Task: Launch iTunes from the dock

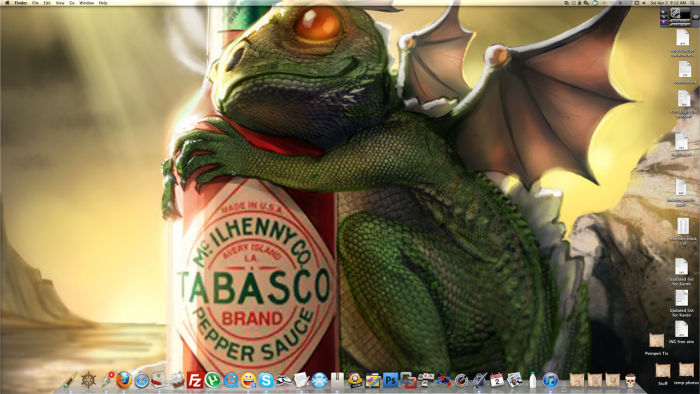Action: pos(550,381)
